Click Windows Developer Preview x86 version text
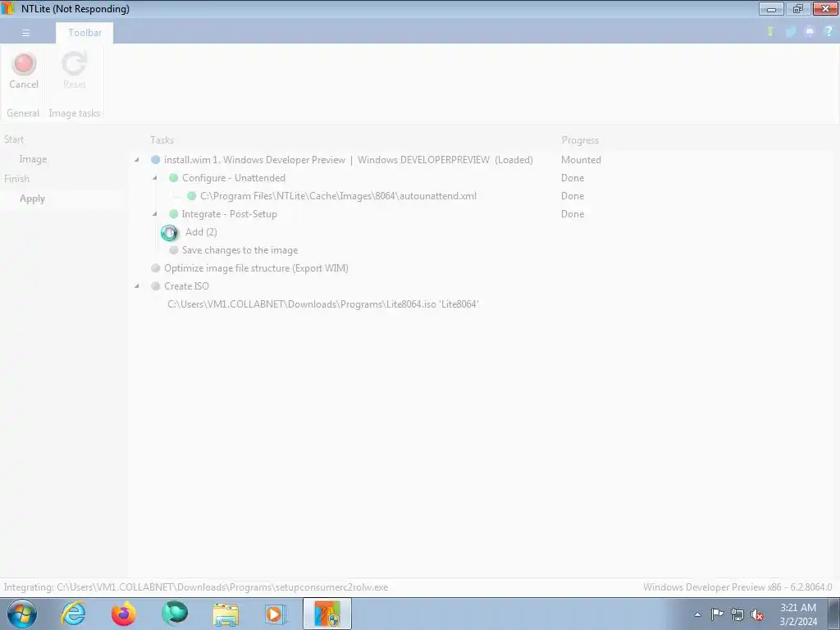 [x=737, y=587]
